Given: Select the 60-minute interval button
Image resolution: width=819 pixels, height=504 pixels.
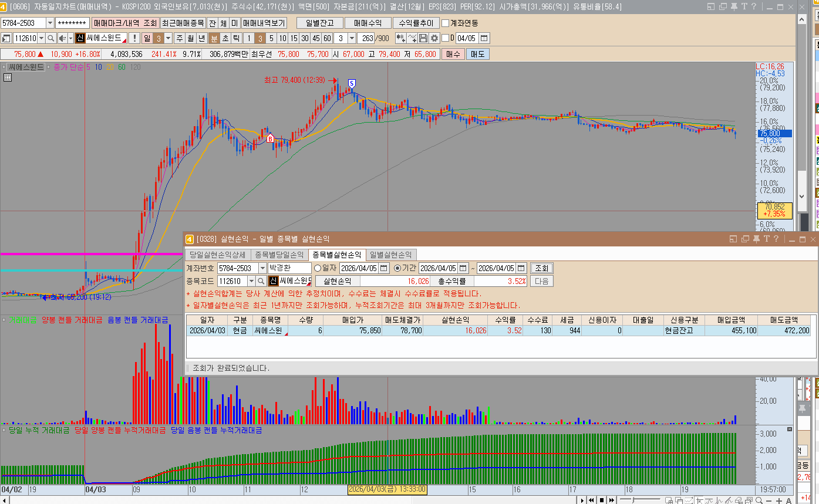Looking at the screenshot, I should 327,38.
